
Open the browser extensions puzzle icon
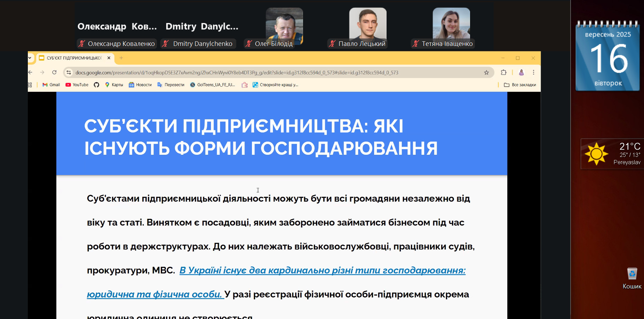[503, 72]
